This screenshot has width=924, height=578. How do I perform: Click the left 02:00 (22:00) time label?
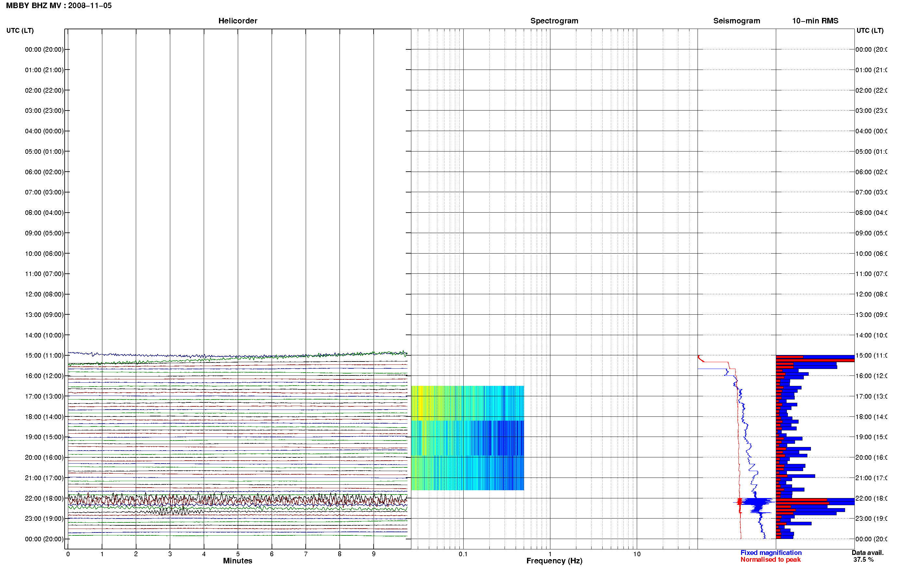tap(44, 90)
